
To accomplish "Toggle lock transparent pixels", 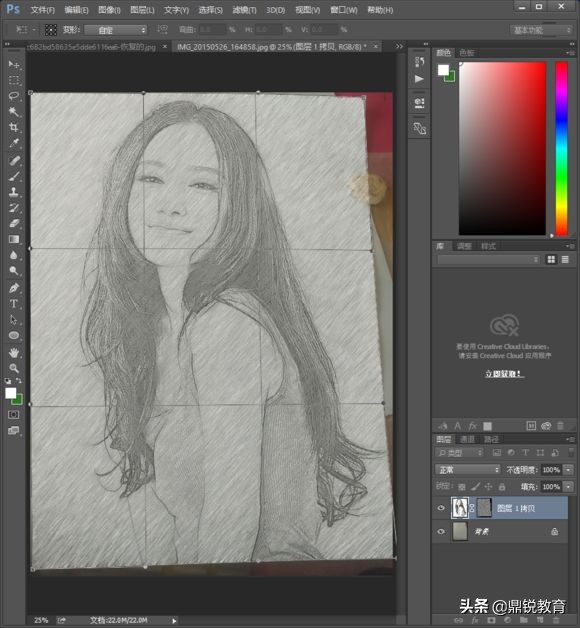I will (462, 487).
